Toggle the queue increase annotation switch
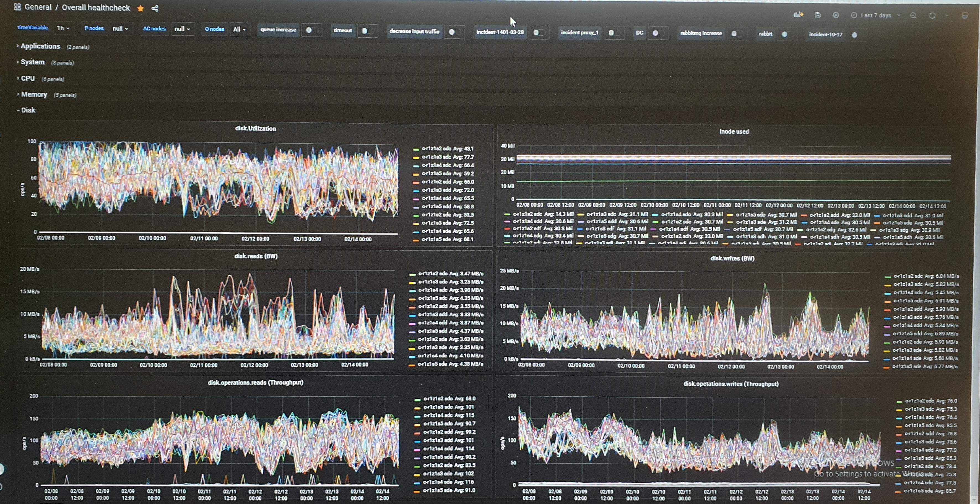980x504 pixels. (311, 30)
